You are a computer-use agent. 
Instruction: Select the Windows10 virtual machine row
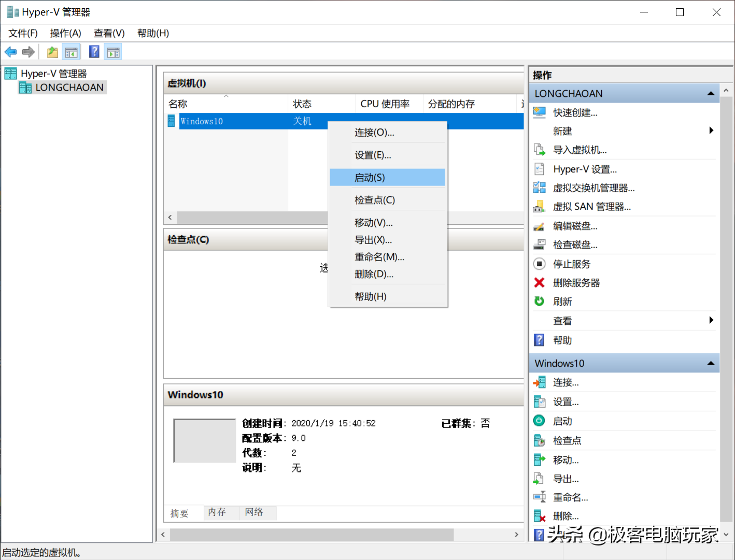point(343,121)
